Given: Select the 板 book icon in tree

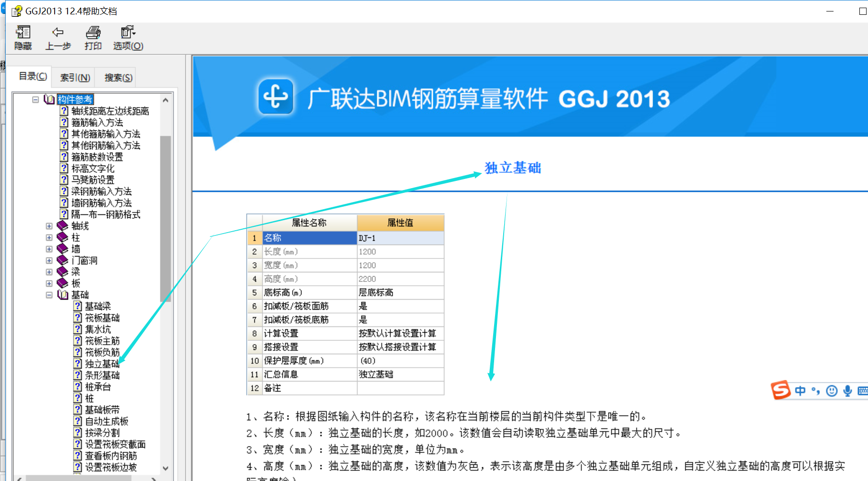Looking at the screenshot, I should pos(63,283).
